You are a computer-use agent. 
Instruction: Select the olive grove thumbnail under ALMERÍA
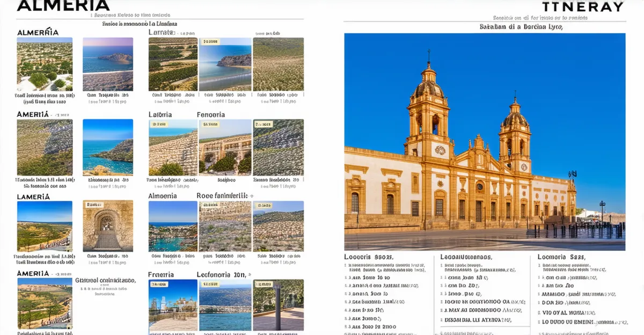(45, 64)
